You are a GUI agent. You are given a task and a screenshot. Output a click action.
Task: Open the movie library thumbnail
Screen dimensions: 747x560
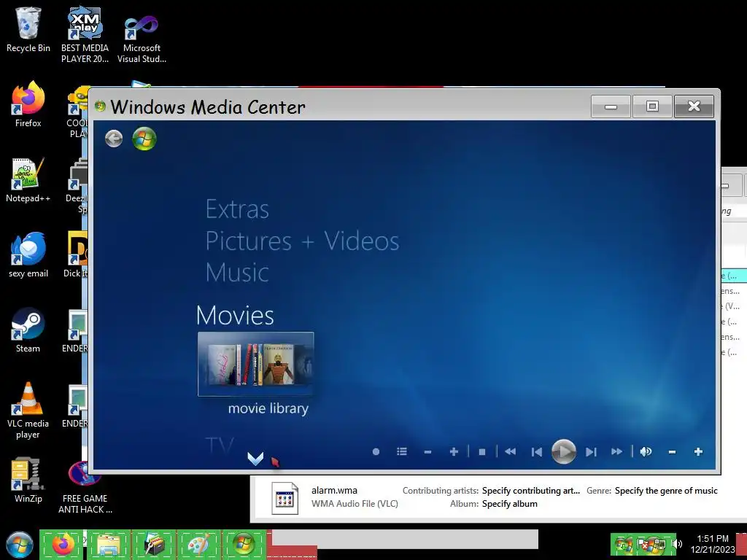pos(256,364)
